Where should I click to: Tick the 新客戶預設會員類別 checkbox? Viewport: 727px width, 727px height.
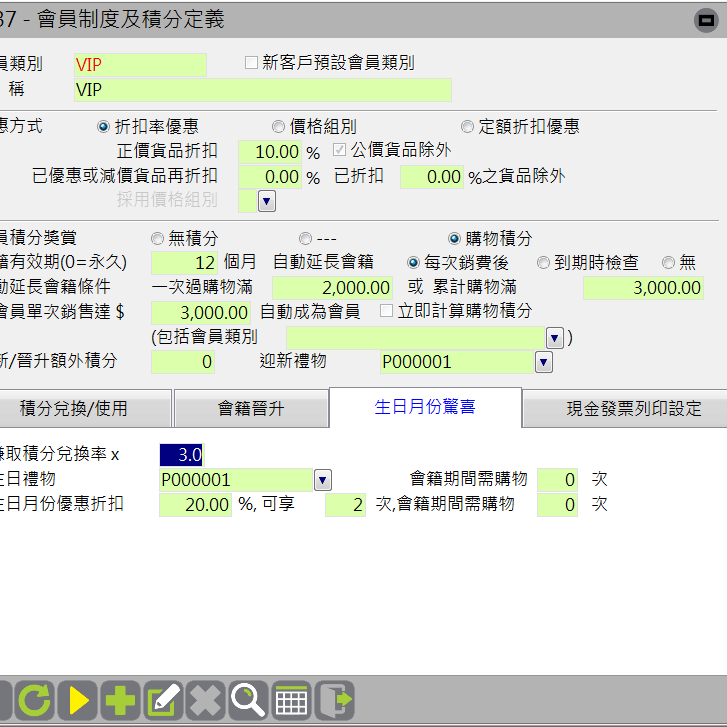[252, 63]
